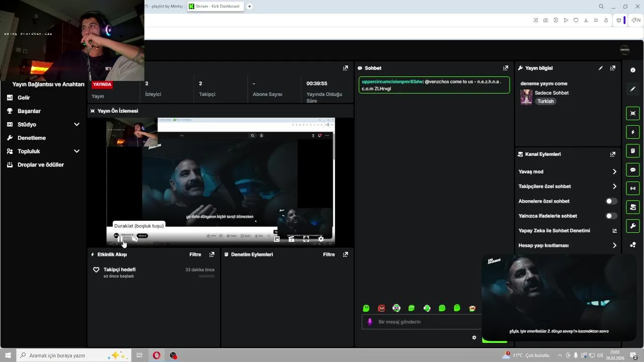The width and height of the screenshot is (644, 362).
Task: Open chat settings gear below message box
Action: tap(474, 337)
